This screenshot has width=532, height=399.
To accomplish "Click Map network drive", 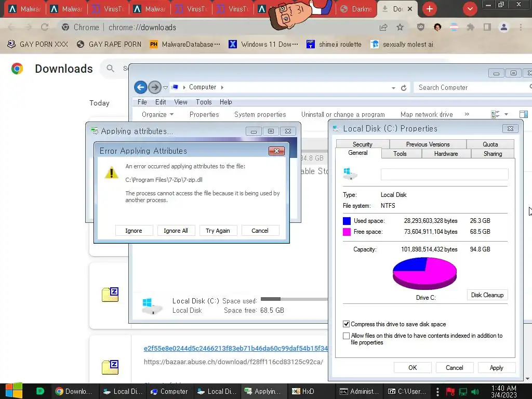I will pyautogui.click(x=427, y=115).
